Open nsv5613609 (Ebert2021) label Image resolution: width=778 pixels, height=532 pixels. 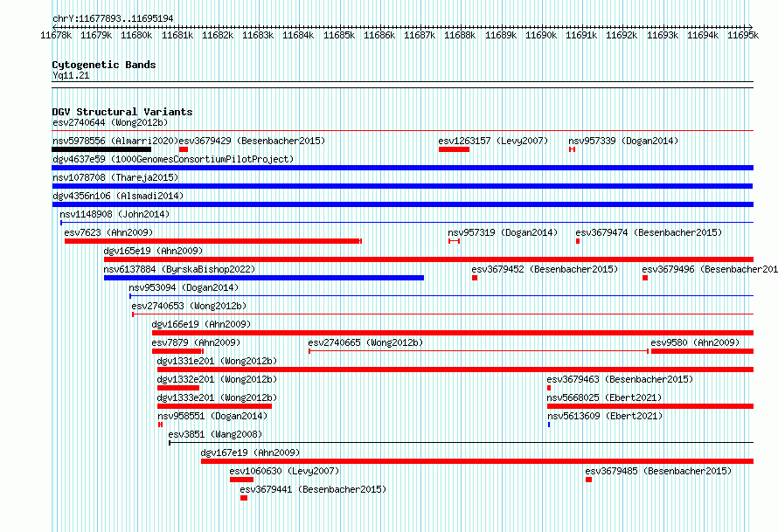point(605,416)
